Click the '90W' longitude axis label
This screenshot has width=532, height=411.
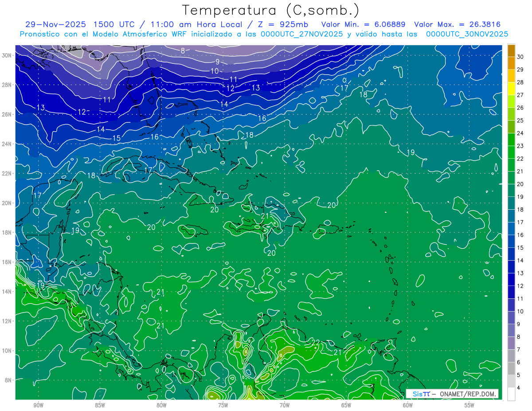[x=39, y=405]
